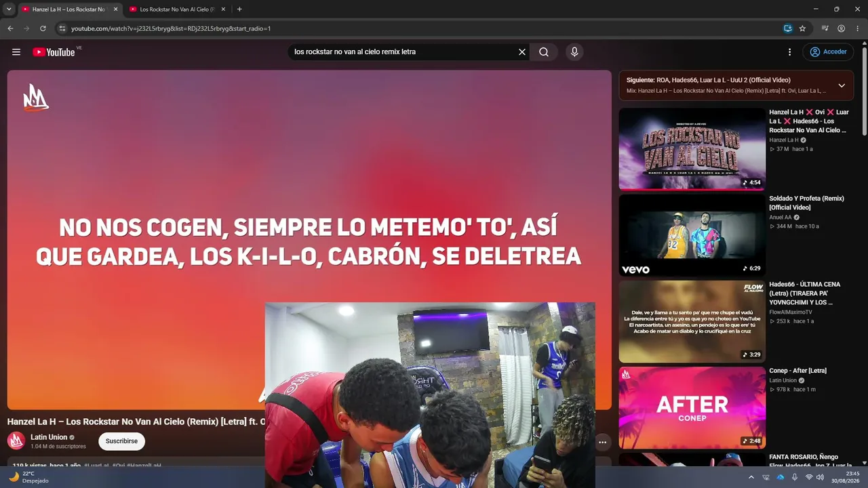Open the Latin Union channel avatar

tap(16, 441)
